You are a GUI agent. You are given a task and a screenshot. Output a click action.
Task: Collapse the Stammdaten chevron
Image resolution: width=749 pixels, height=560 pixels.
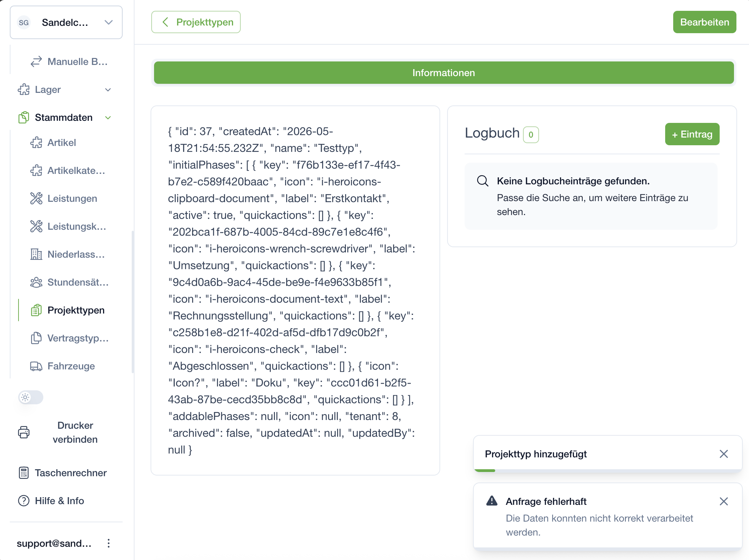click(108, 118)
